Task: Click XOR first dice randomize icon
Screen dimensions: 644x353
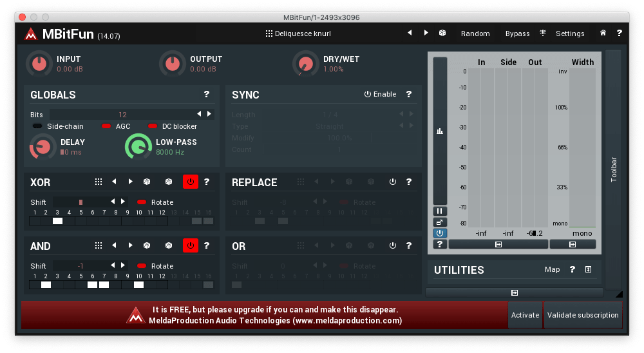Action: click(147, 182)
